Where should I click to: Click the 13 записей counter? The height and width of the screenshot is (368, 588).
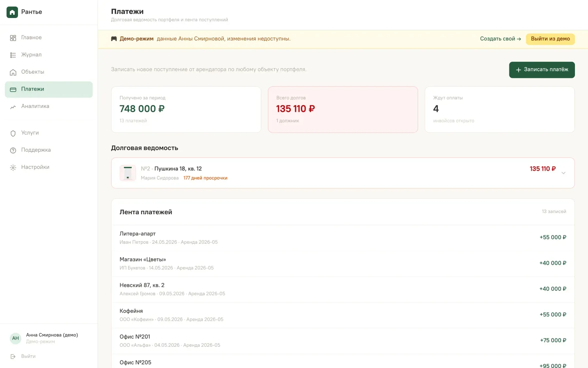(x=554, y=212)
